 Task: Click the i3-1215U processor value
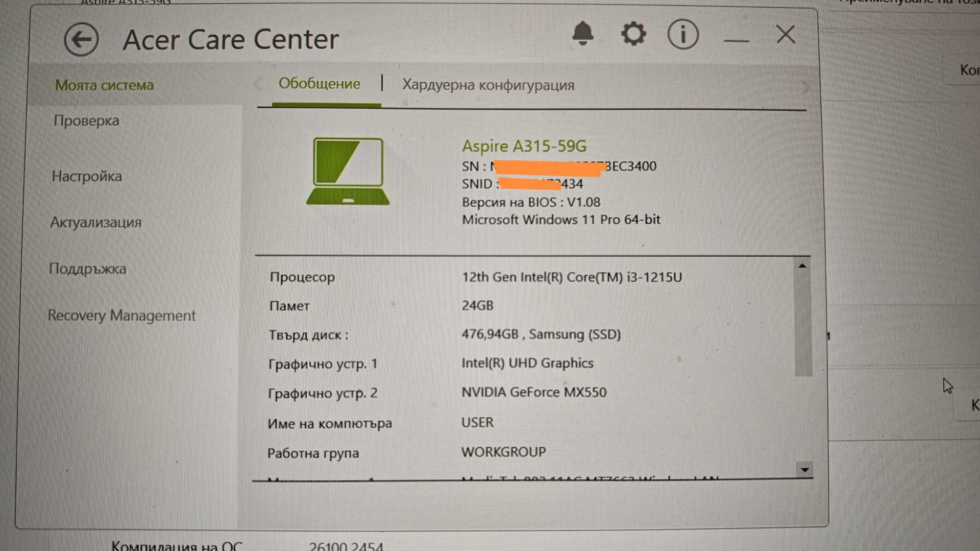(x=572, y=277)
